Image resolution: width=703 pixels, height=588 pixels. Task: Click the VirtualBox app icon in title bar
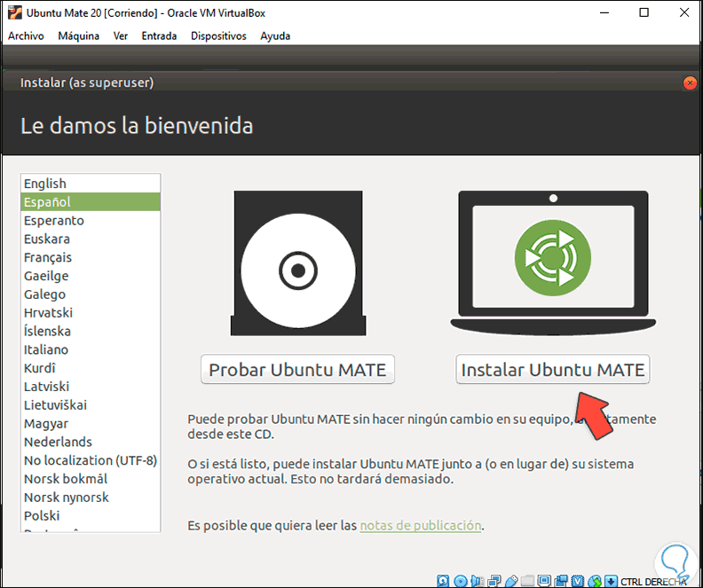coord(15,13)
